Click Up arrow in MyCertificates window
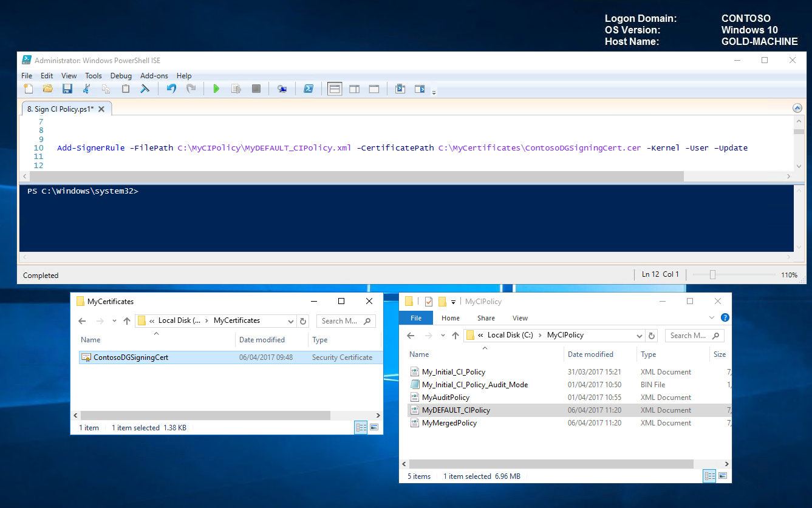The image size is (812, 508). [x=126, y=321]
